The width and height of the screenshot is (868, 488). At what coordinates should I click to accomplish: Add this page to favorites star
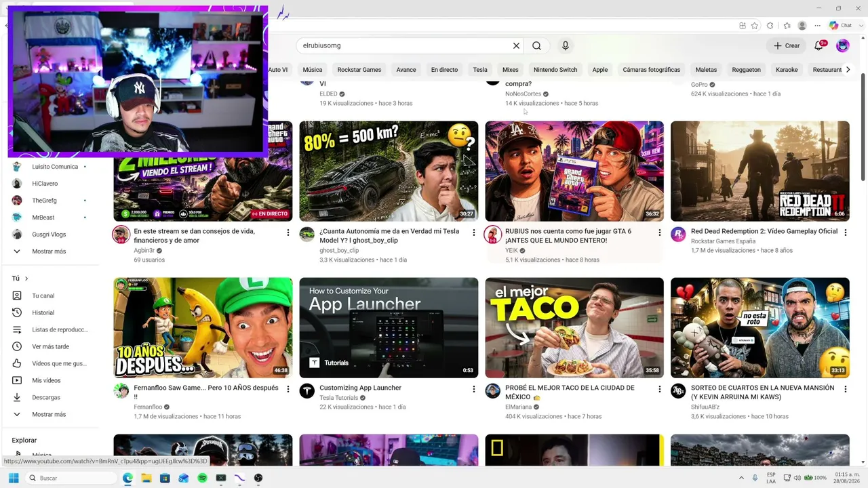coord(755,26)
